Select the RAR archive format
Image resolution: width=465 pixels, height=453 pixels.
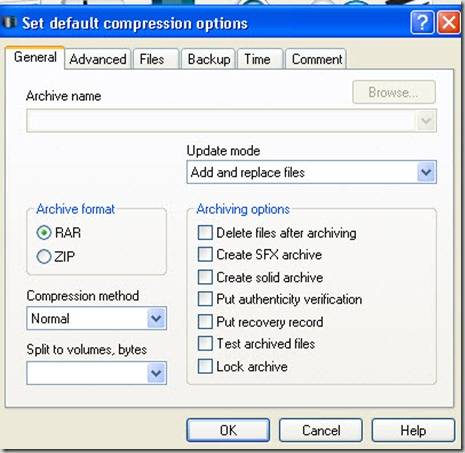click(44, 233)
